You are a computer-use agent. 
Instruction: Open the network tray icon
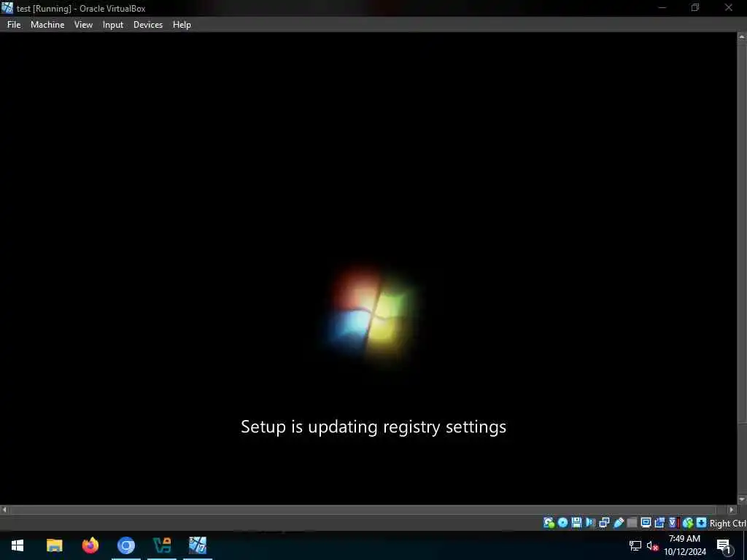pos(635,545)
